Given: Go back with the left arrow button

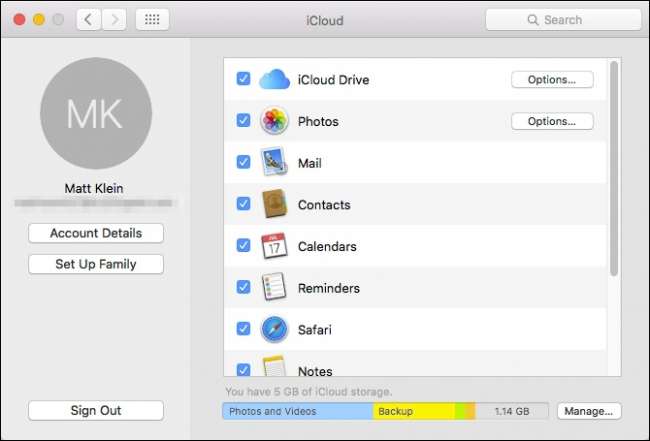Looking at the screenshot, I should coord(88,19).
